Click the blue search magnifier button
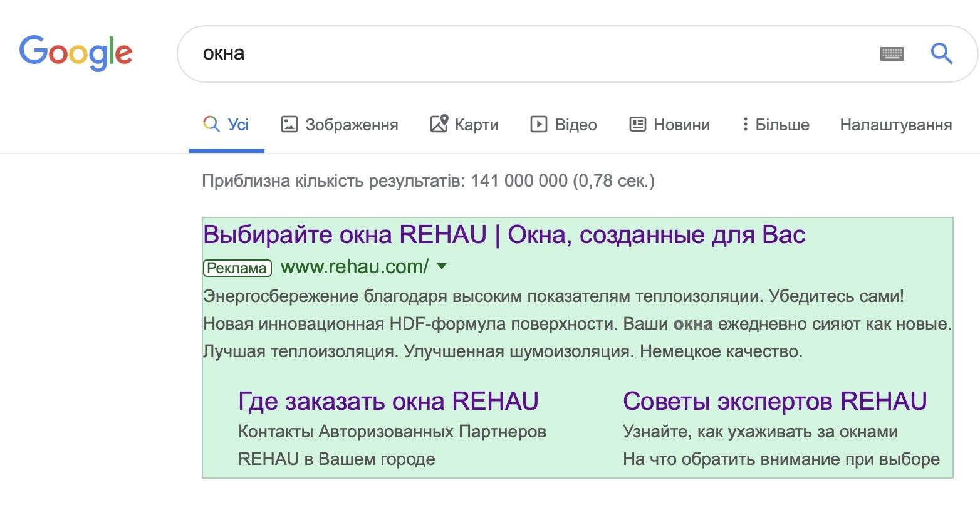This screenshot has height=505, width=980. 941,54
